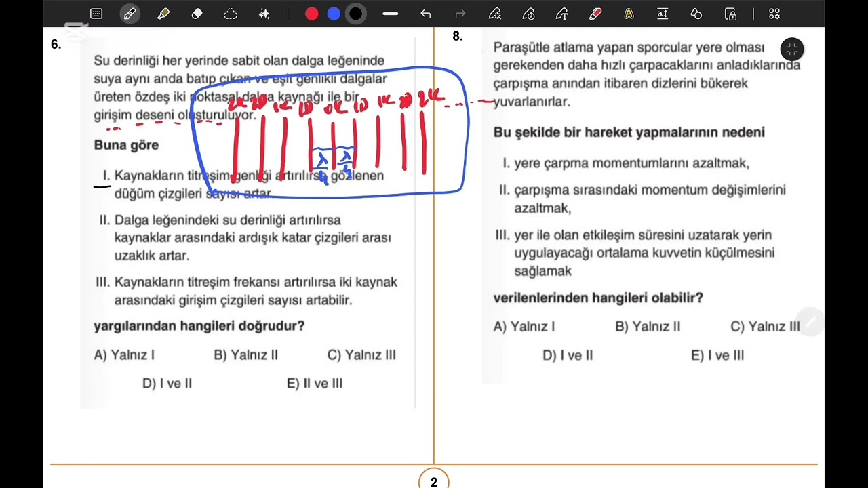Click 'yargılarından hangileri doğrudur?' text
The height and width of the screenshot is (488, 868).
[x=199, y=326]
